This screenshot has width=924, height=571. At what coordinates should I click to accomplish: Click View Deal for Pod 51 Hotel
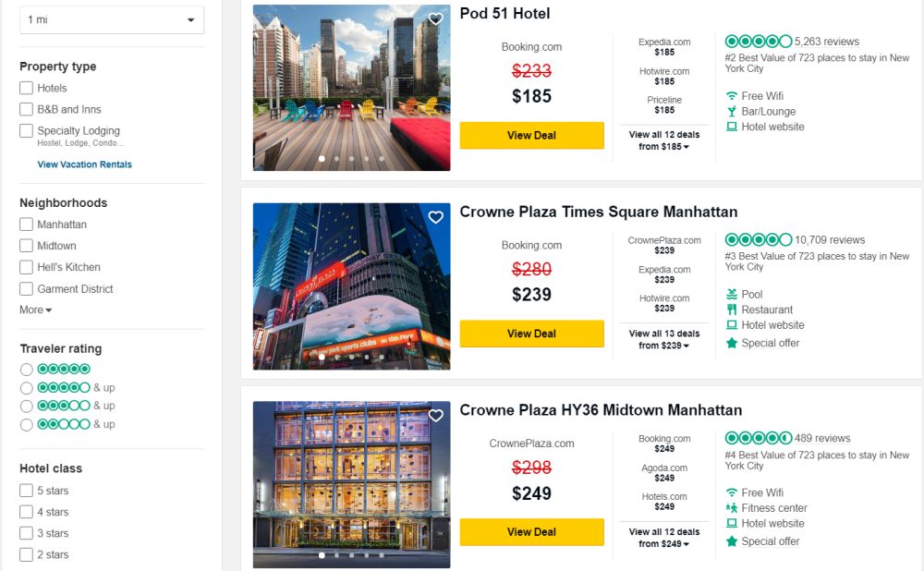point(531,136)
